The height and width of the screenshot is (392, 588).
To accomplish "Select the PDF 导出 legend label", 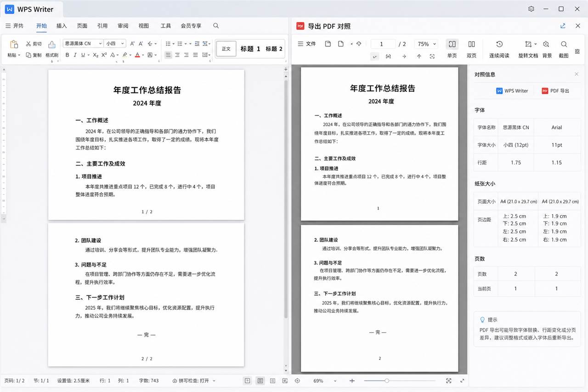I will [x=555, y=91].
